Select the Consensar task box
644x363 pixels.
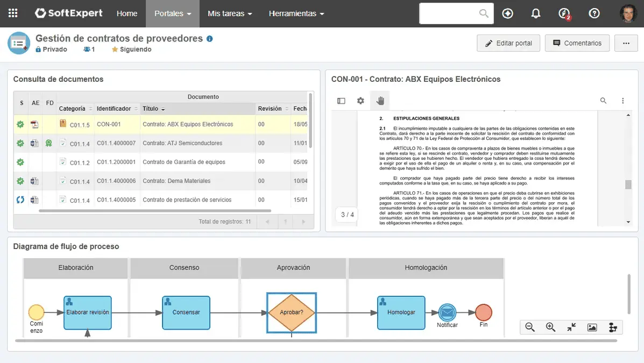point(186,312)
